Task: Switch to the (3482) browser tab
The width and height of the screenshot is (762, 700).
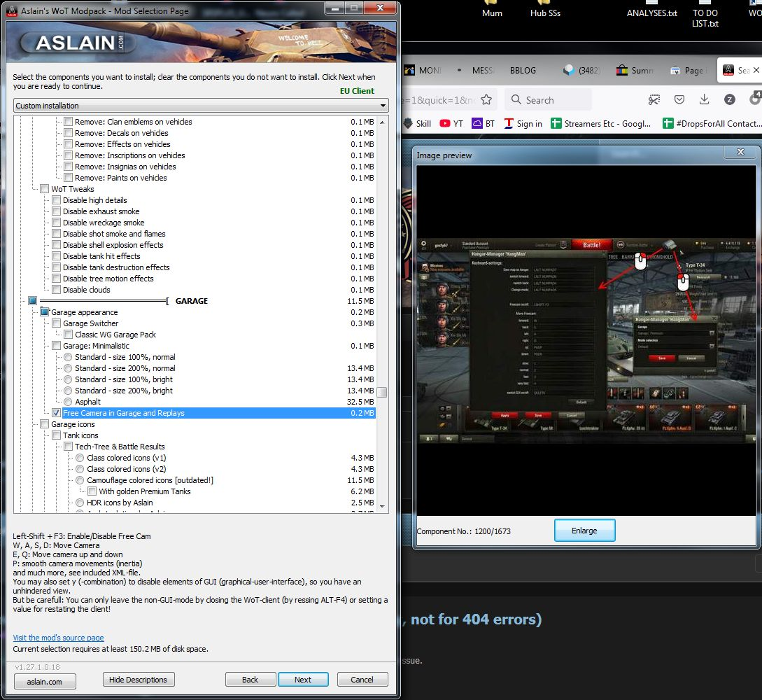Action: [582, 70]
